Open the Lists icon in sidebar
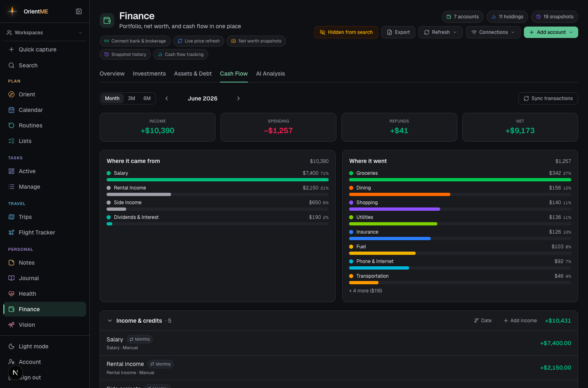 [11, 141]
